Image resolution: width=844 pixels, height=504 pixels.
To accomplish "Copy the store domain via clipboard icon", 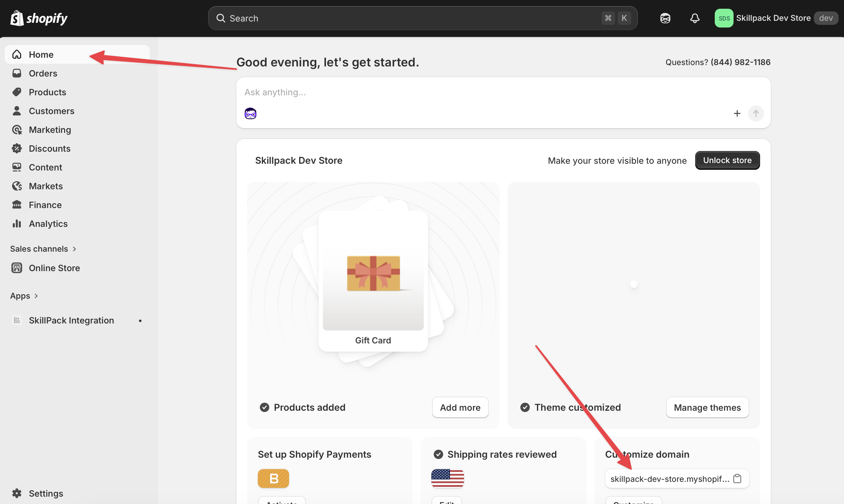I will pos(737,478).
